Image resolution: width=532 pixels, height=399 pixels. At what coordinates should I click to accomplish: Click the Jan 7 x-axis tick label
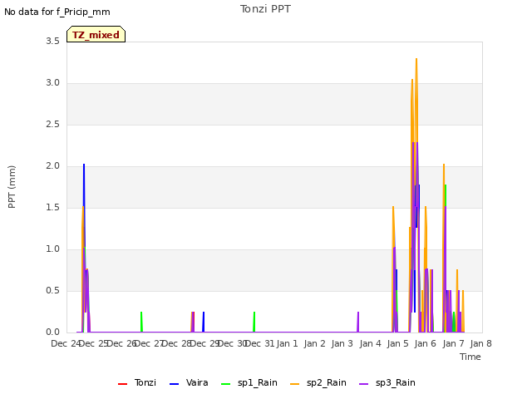pos(453,343)
